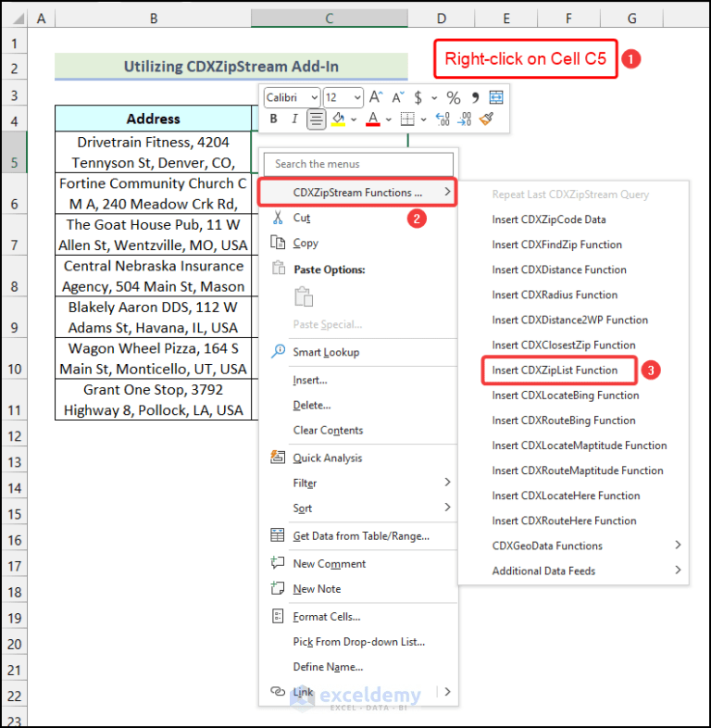Choose Insert CDXZipList Function
The height and width of the screenshot is (728, 711).
tap(555, 370)
